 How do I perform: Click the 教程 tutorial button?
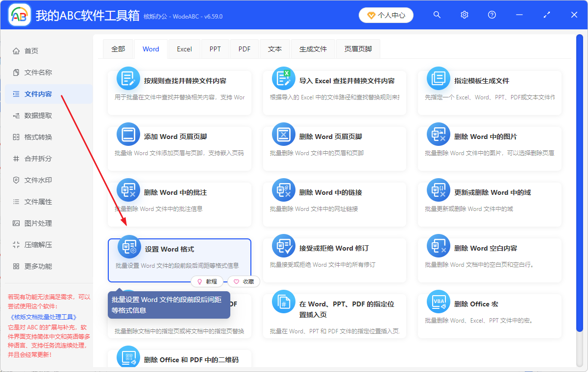pyautogui.click(x=208, y=281)
